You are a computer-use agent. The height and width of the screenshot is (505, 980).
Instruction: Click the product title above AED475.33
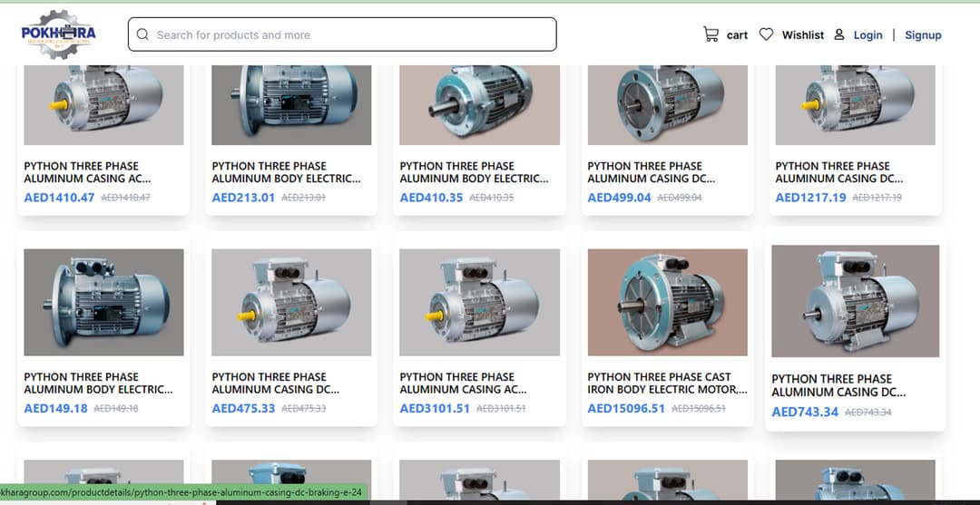click(275, 384)
